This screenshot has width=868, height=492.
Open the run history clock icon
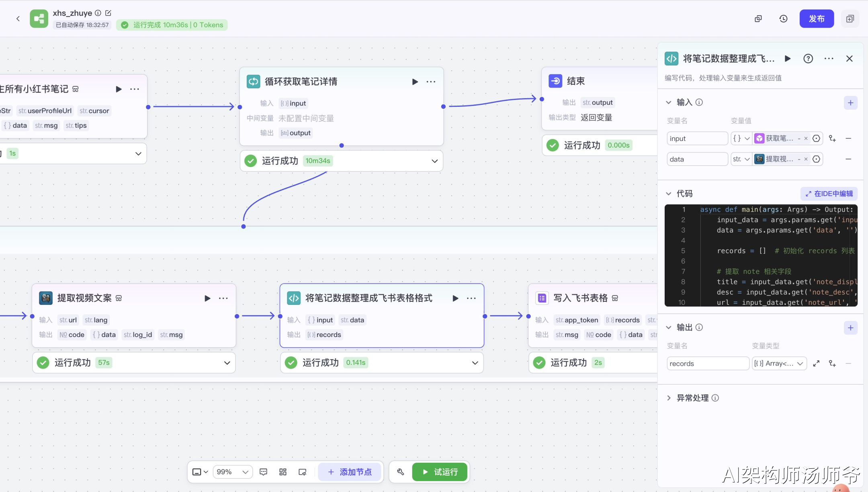point(783,18)
